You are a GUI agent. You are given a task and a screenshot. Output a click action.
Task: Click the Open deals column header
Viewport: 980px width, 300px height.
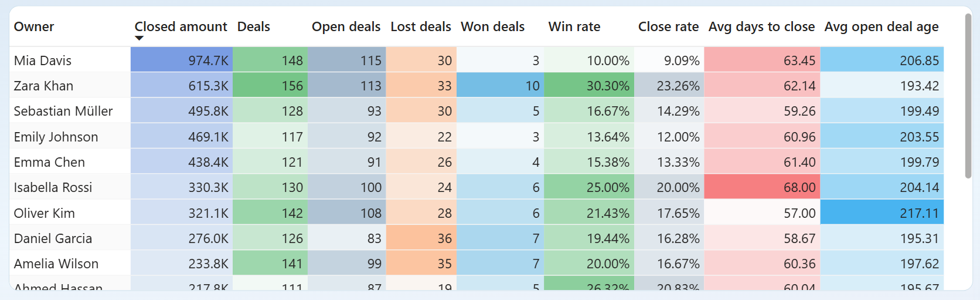coord(346,26)
